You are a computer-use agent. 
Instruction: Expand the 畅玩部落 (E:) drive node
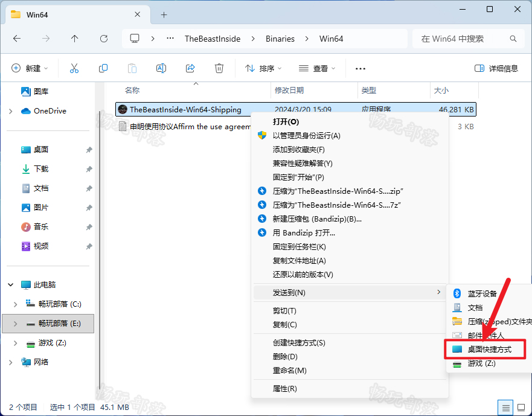15,324
